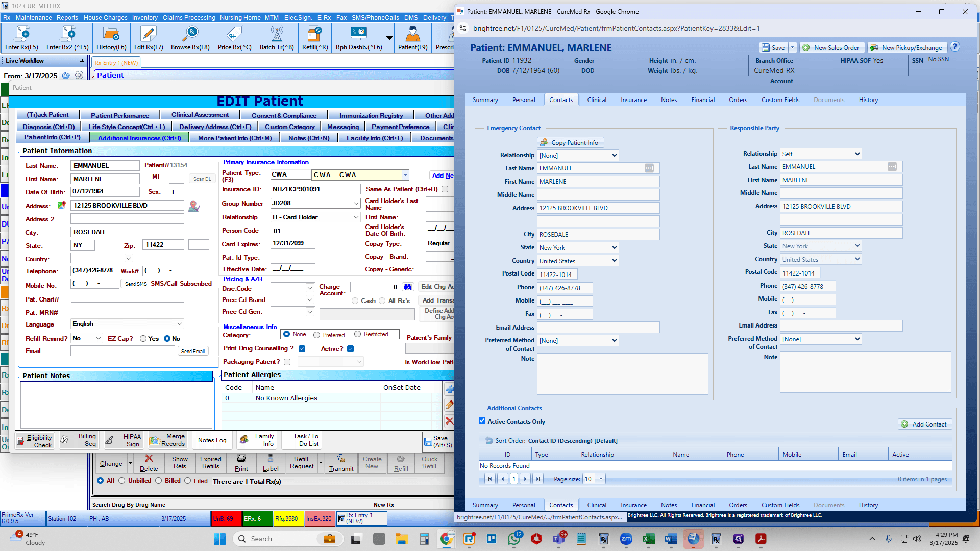Open Price Rx toolbar icon
Image resolution: width=980 pixels, height=551 pixels.
(x=234, y=38)
